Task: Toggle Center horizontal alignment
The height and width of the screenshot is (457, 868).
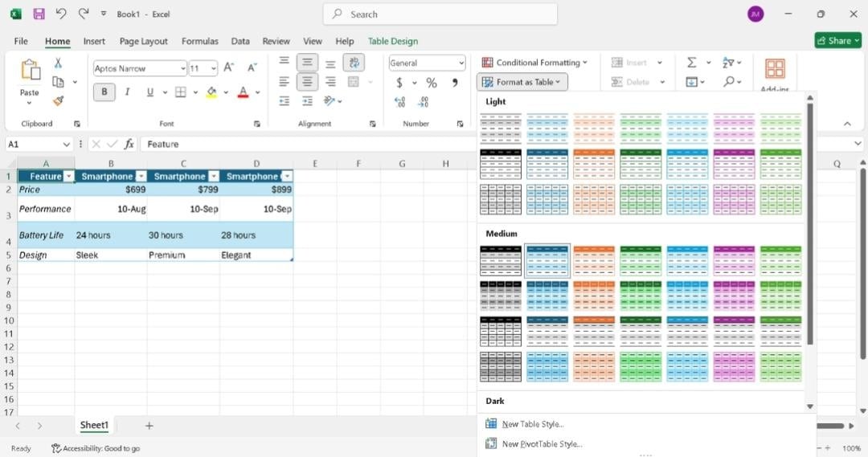Action: click(307, 82)
